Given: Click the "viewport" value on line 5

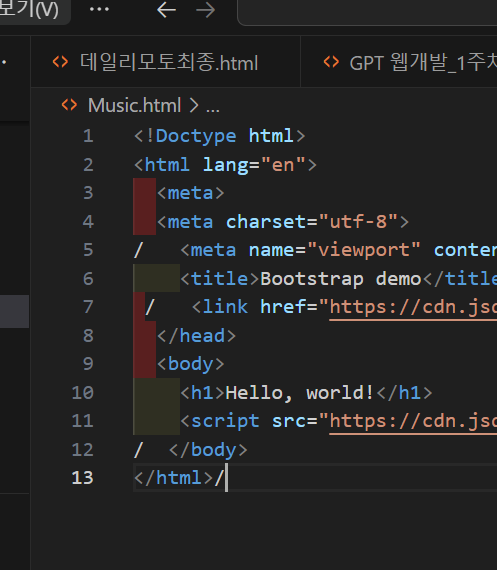Looking at the screenshot, I should tap(364, 250).
